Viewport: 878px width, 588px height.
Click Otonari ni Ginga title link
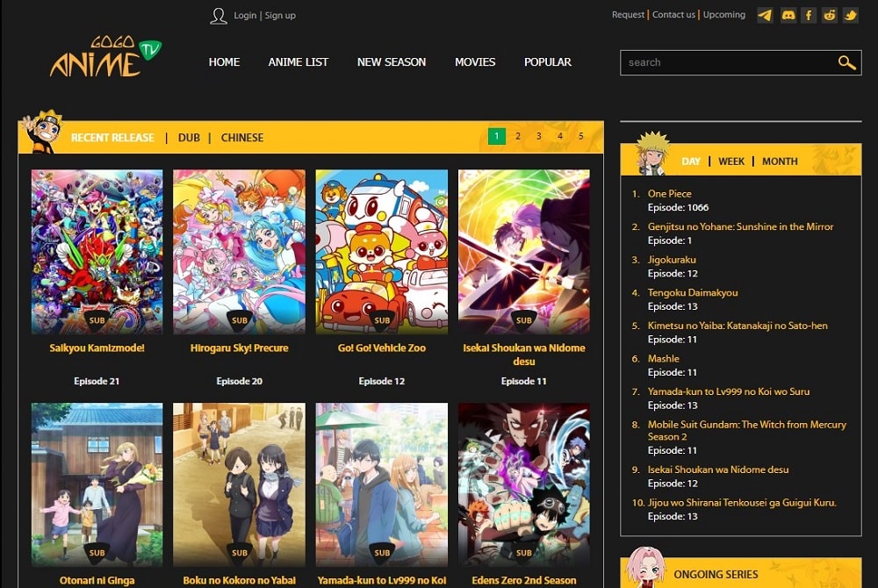click(97, 581)
